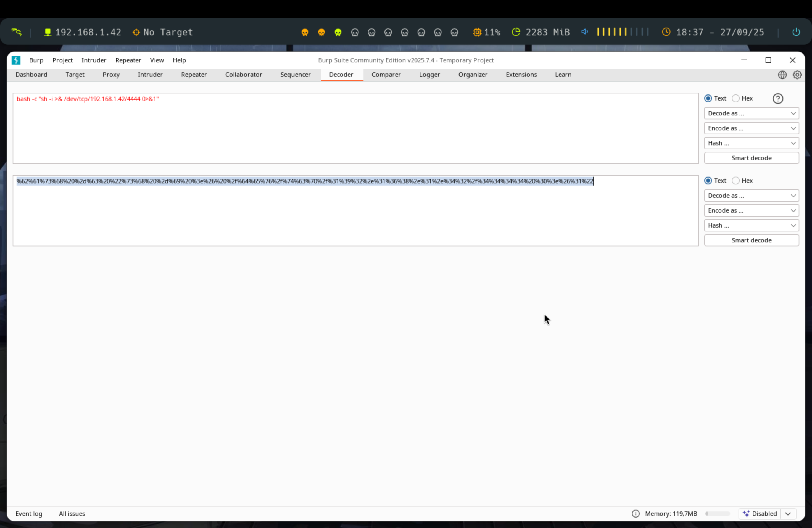812x528 pixels.
Task: Switch to the Repeater tab
Action: [193, 75]
